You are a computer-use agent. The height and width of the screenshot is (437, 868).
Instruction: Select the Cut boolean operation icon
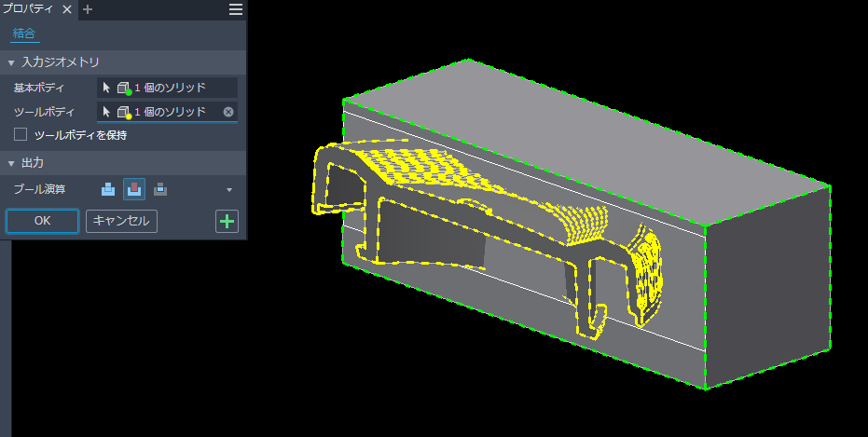134,189
